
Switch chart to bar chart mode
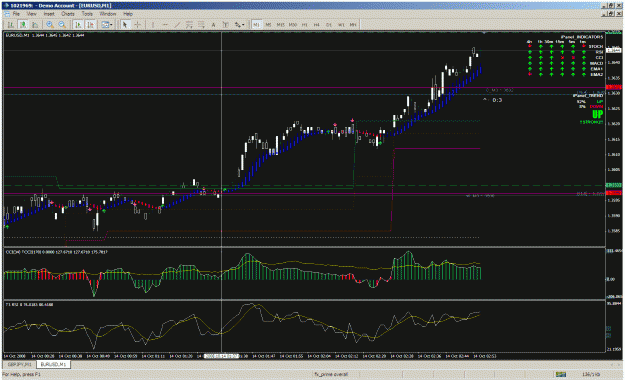point(11,25)
